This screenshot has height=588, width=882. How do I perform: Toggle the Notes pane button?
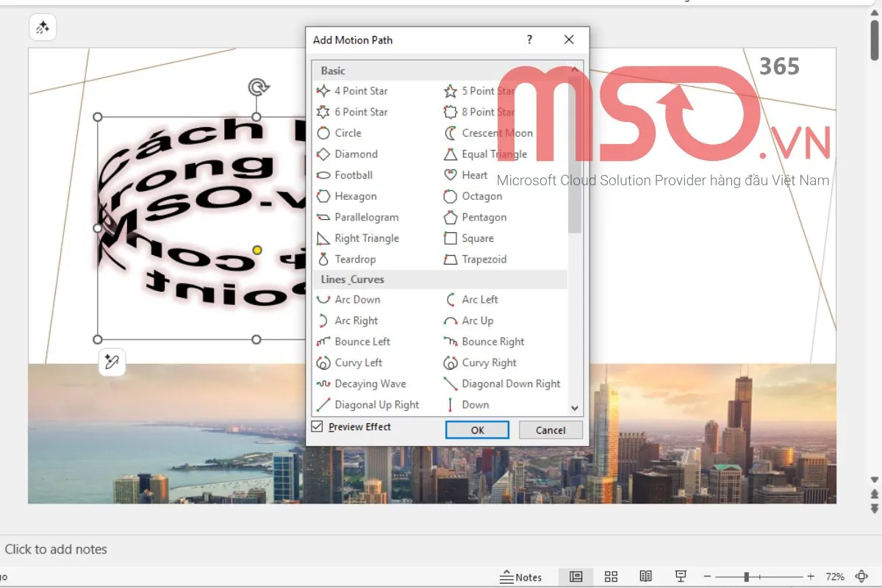pyautogui.click(x=520, y=577)
